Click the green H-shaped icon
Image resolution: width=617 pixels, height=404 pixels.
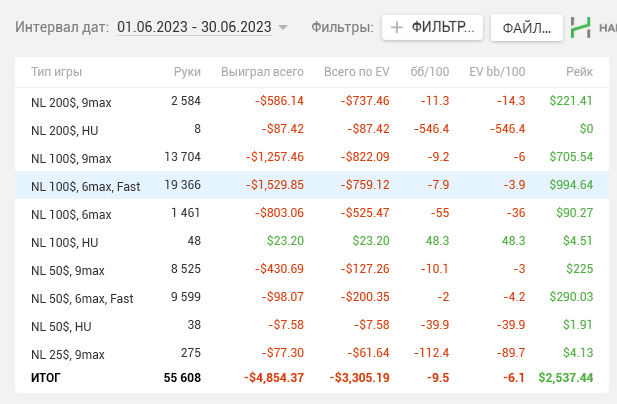580,28
